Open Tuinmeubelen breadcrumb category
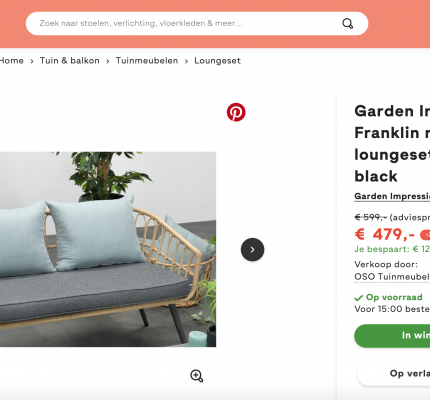This screenshot has width=430, height=400. (147, 61)
